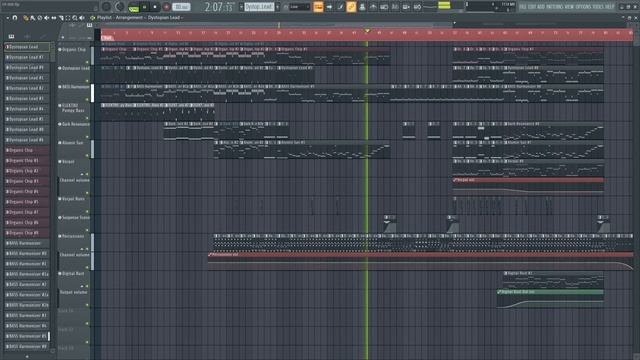The width and height of the screenshot is (640, 360).
Task: Select the Draw pencil tool
Action: point(26,18)
